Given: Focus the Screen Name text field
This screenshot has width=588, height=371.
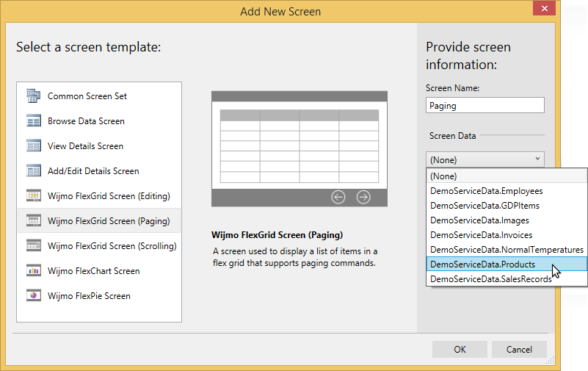Looking at the screenshot, I should point(485,105).
